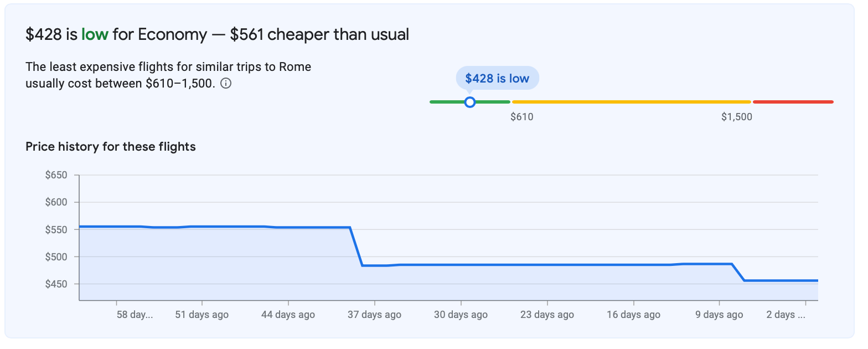Click the yellow typical-price range bar
Screen dimensions: 868x349
tap(631, 102)
